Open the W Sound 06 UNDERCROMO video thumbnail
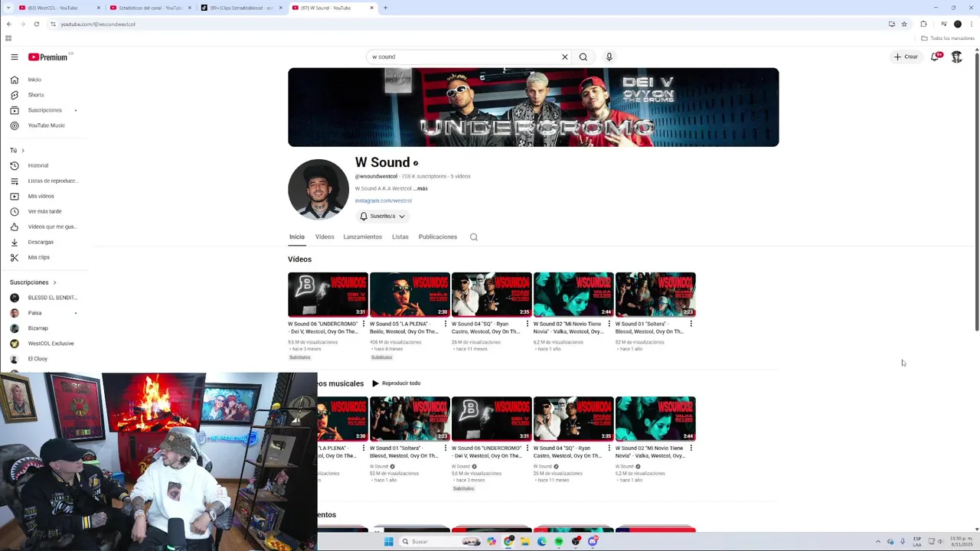The height and width of the screenshot is (551, 980). pyautogui.click(x=328, y=295)
